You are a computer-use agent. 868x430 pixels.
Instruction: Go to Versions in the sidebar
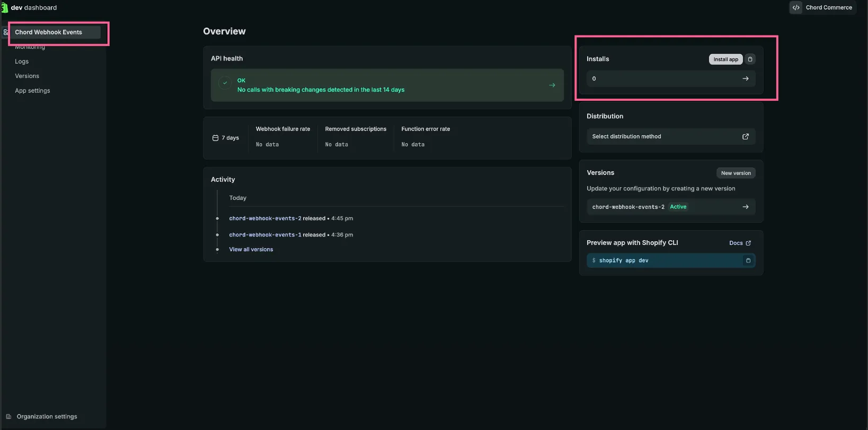tap(27, 76)
